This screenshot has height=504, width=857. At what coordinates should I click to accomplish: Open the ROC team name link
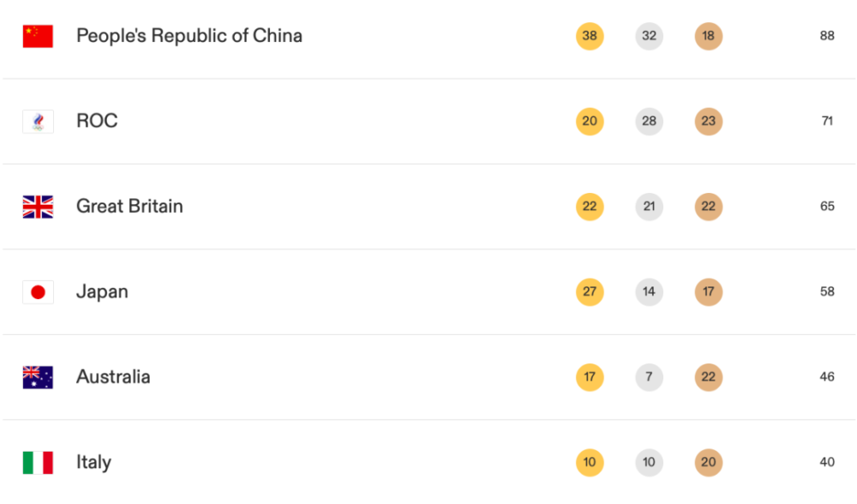97,122
